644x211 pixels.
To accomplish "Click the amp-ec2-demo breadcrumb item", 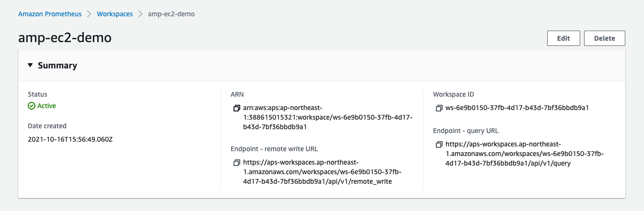I will pos(171,14).
